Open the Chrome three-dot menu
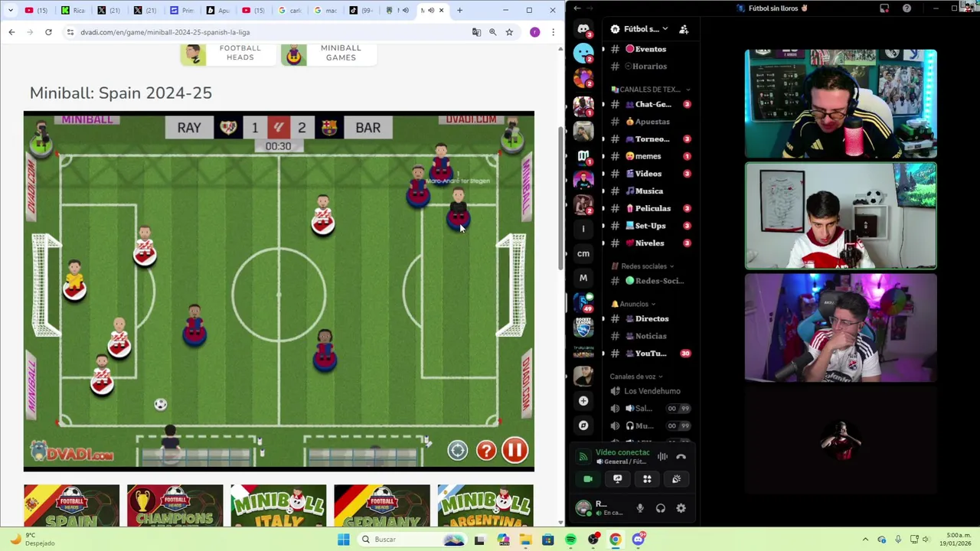 (553, 32)
